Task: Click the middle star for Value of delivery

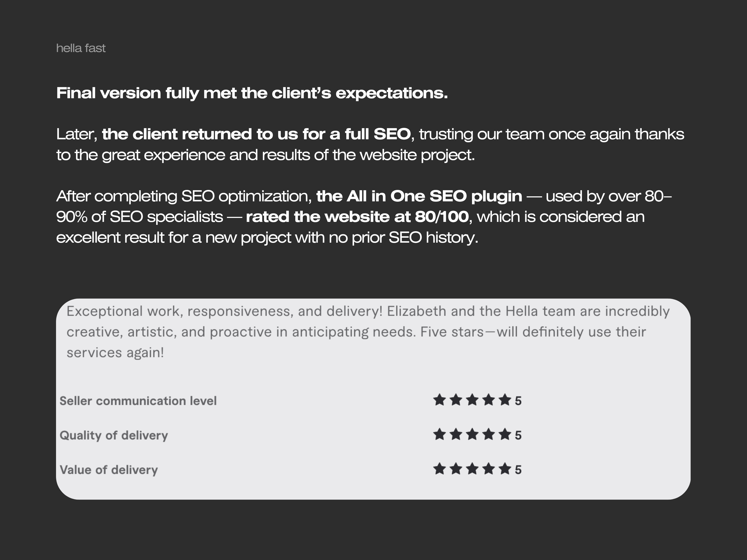Action: pyautogui.click(x=472, y=469)
